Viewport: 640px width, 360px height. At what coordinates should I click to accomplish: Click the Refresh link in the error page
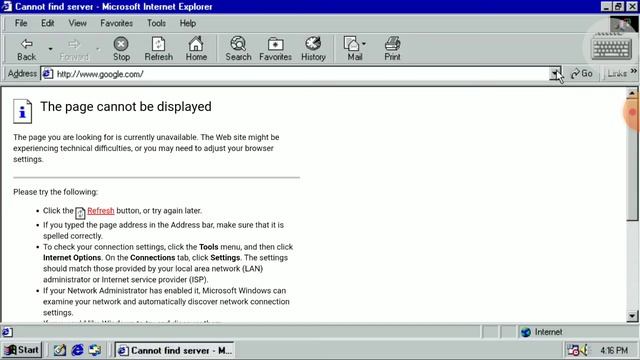point(100,211)
